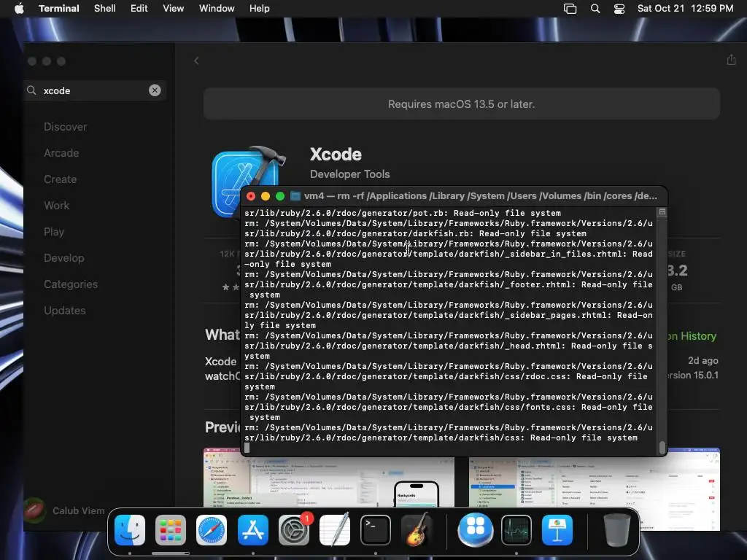Click the Terminal split pane icon
The height and width of the screenshot is (560, 747).
[x=662, y=212]
